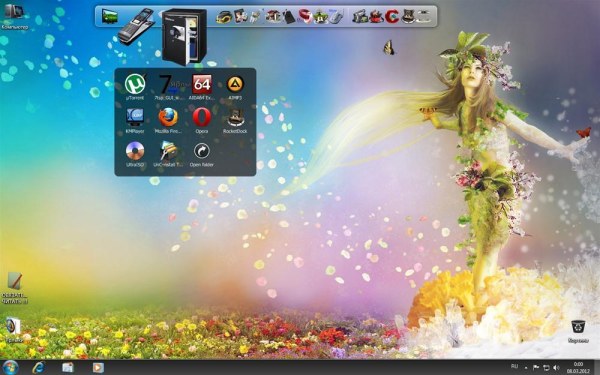600x375 pixels.
Task: Launch UltraISO disc icon
Action: 135,151
